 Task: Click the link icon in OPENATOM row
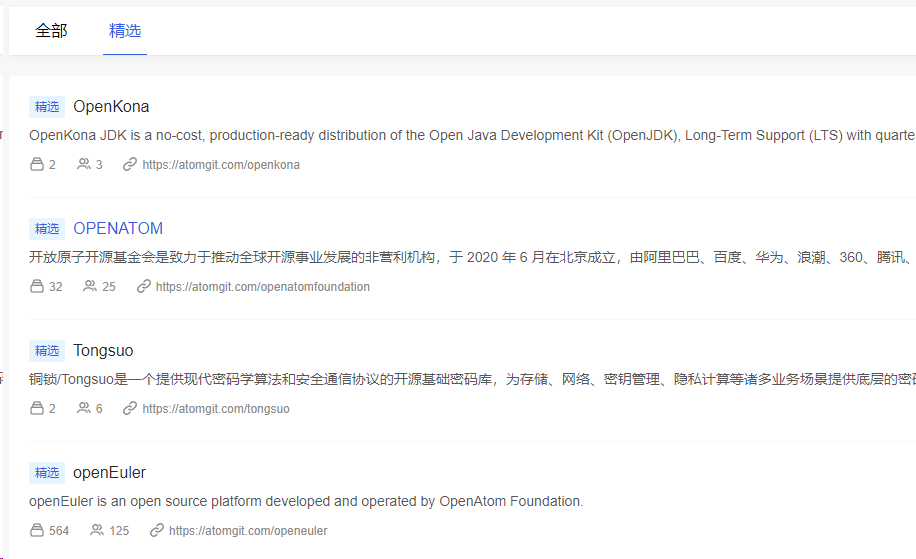click(x=144, y=287)
